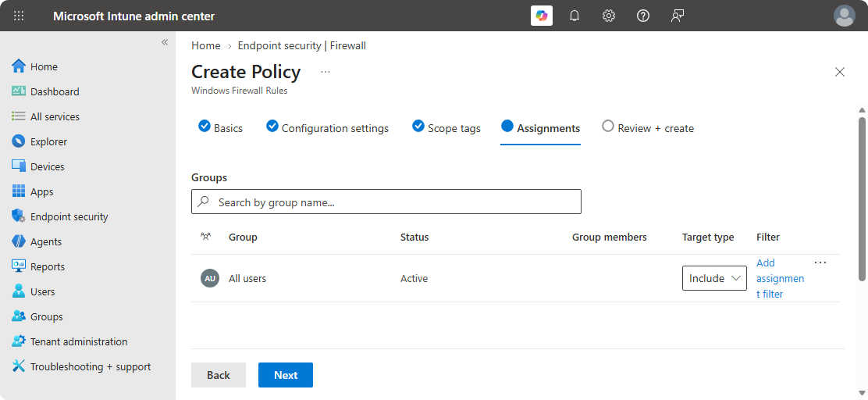868x400 pixels.
Task: Click the Groups icon in sidebar
Action: [19, 316]
